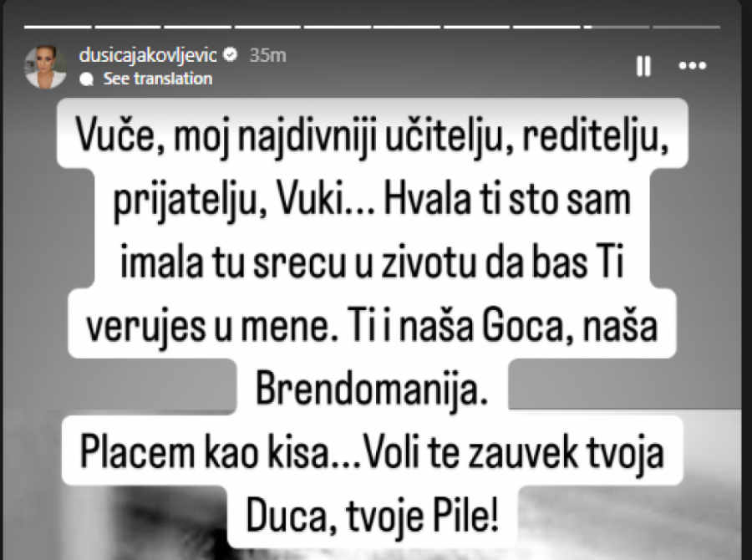Click the speech-bubble icon before See translation
Image resolution: width=752 pixels, height=560 pixels.
(x=86, y=79)
